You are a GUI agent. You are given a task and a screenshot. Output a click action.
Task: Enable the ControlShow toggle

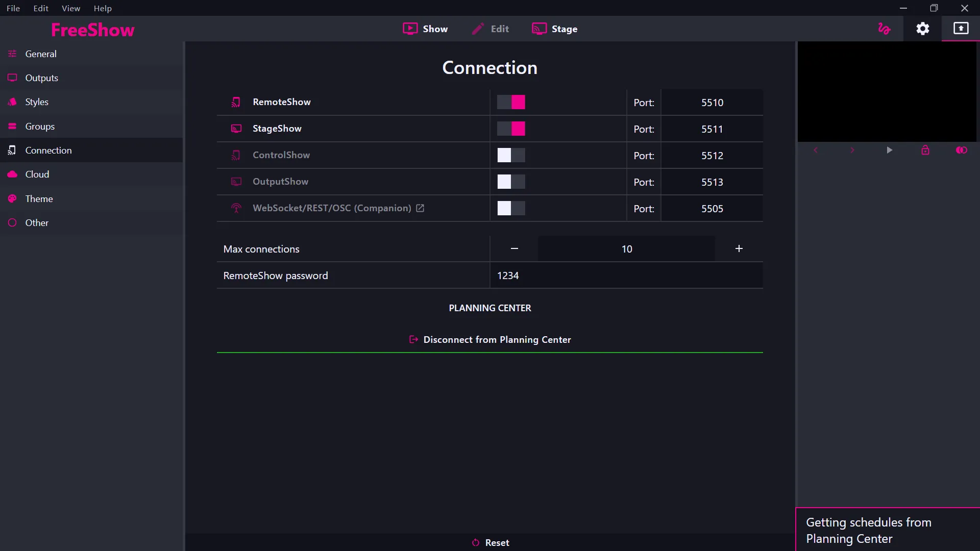point(511,155)
